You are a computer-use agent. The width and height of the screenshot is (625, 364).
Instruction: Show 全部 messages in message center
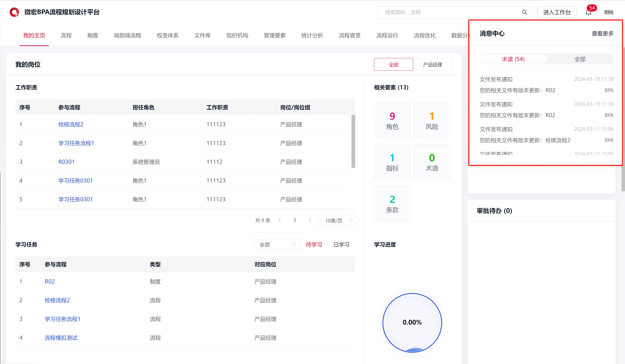pyautogui.click(x=580, y=59)
